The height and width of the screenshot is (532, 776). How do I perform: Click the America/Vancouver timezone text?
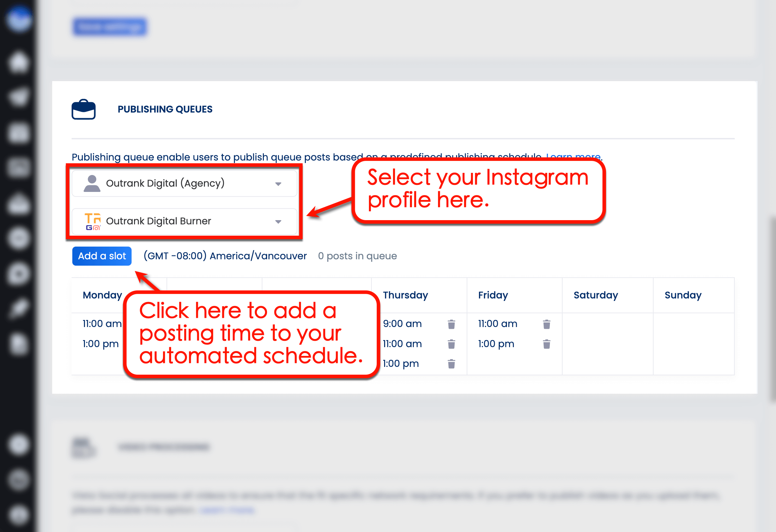click(225, 256)
